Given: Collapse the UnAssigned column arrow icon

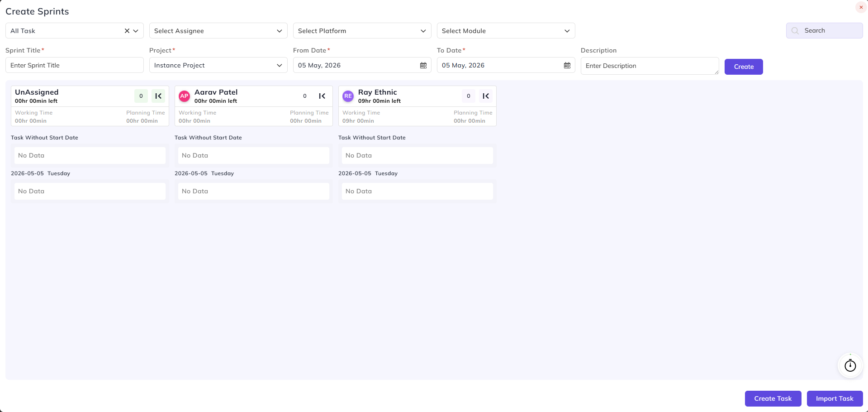Looking at the screenshot, I should click(x=158, y=96).
